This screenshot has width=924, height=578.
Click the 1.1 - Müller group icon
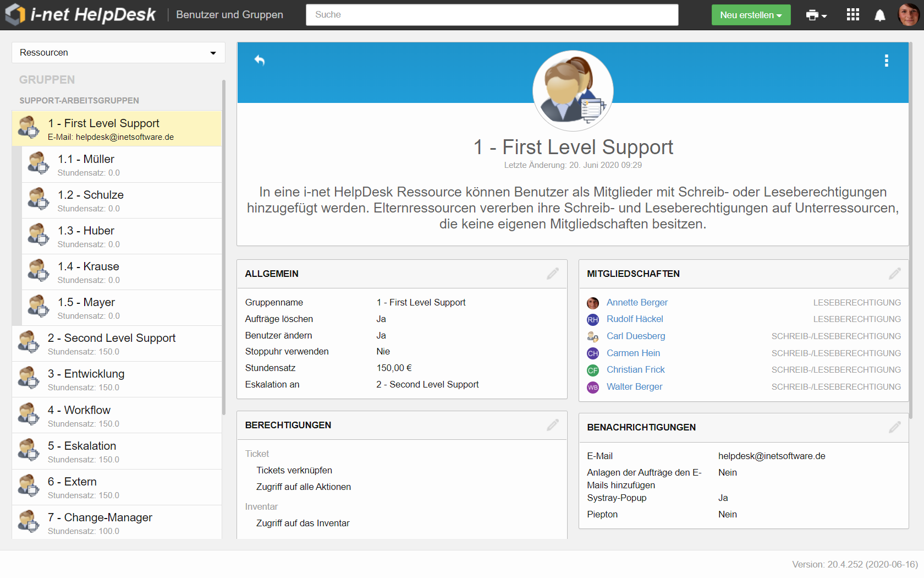38,163
